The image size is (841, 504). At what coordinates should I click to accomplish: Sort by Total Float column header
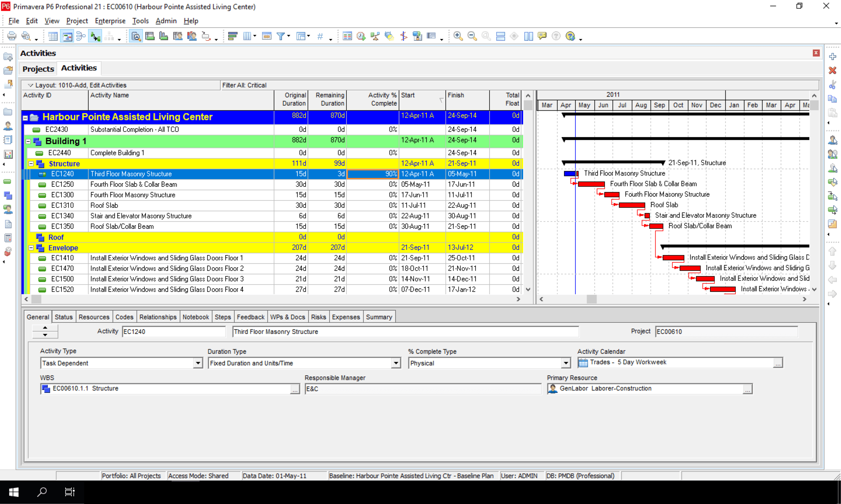pyautogui.click(x=506, y=100)
